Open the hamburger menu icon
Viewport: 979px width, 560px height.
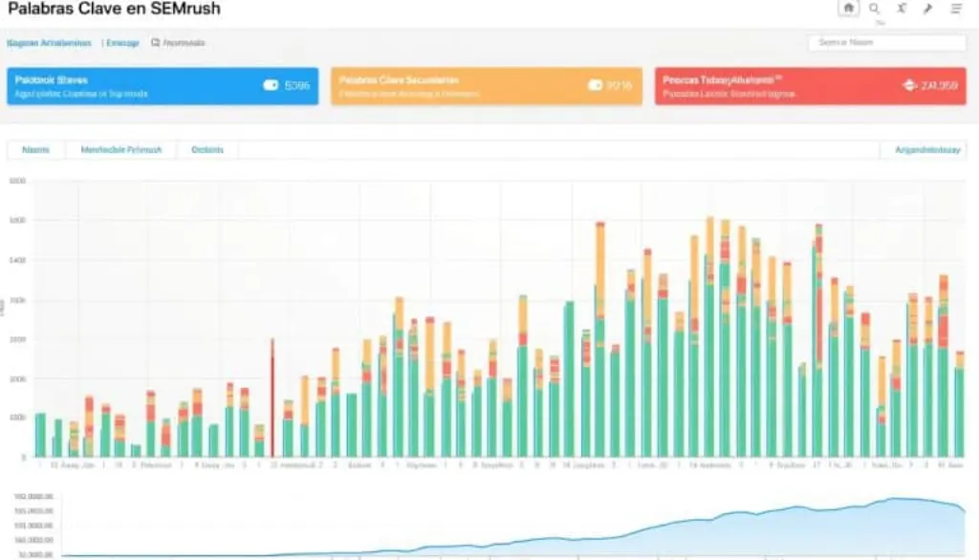point(956,8)
